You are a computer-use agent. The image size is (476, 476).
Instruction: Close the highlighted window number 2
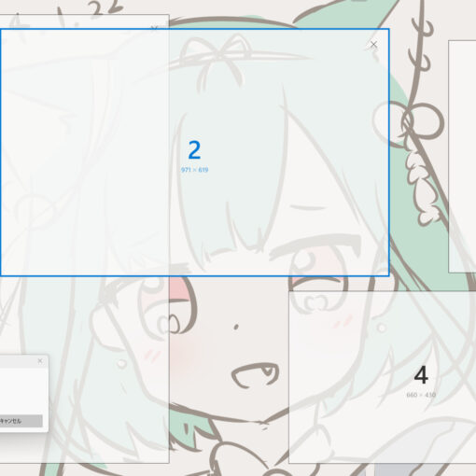373,45
